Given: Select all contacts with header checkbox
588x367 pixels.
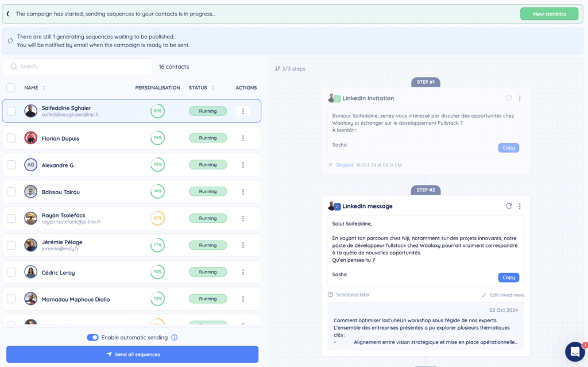Looking at the screenshot, I should pos(11,88).
